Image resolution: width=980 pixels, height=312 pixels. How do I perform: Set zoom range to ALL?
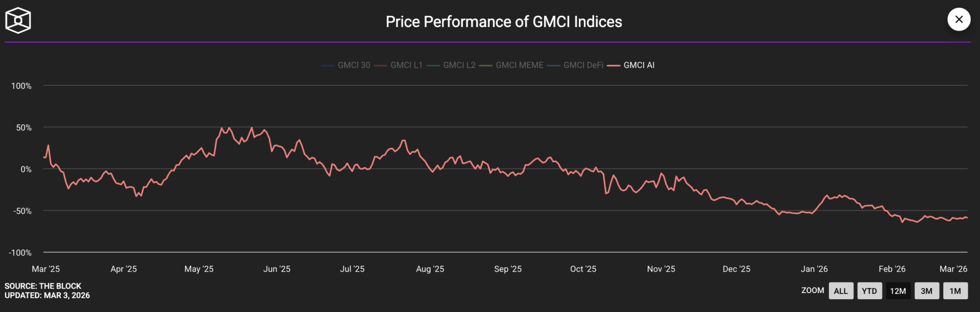tap(841, 291)
